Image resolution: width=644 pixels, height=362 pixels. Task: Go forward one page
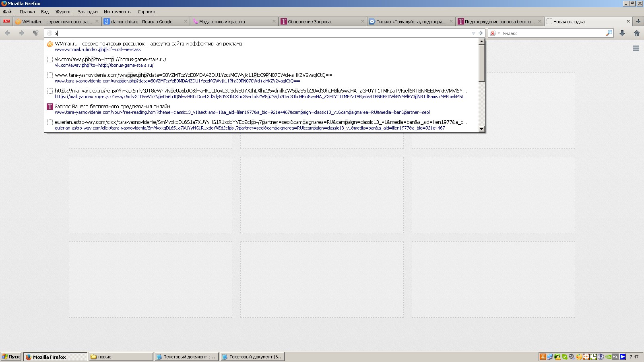pos(21,33)
